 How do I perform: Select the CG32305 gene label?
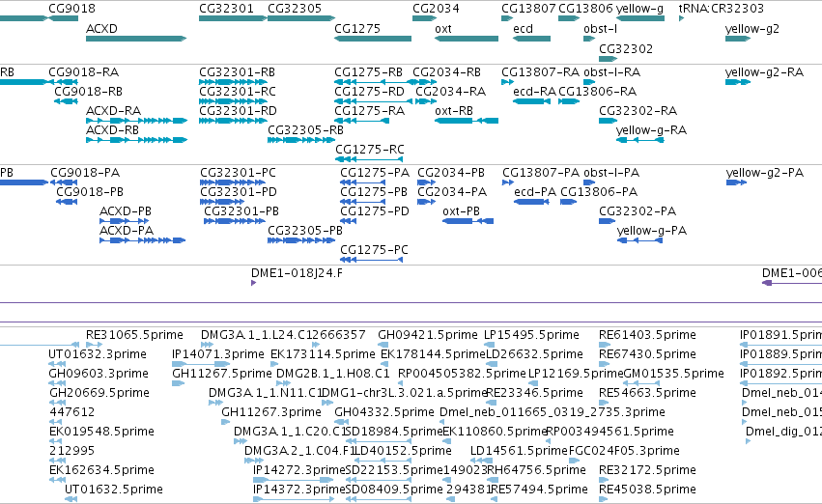coord(295,9)
